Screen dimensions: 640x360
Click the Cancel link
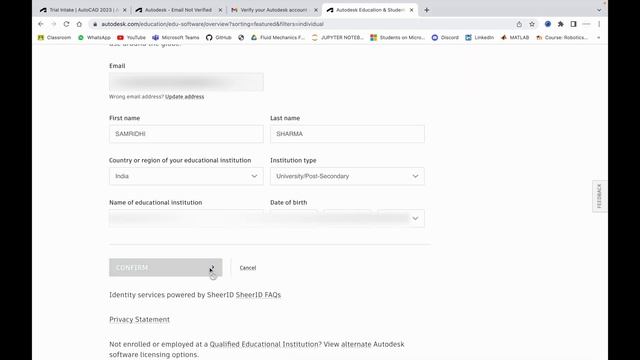tap(248, 268)
